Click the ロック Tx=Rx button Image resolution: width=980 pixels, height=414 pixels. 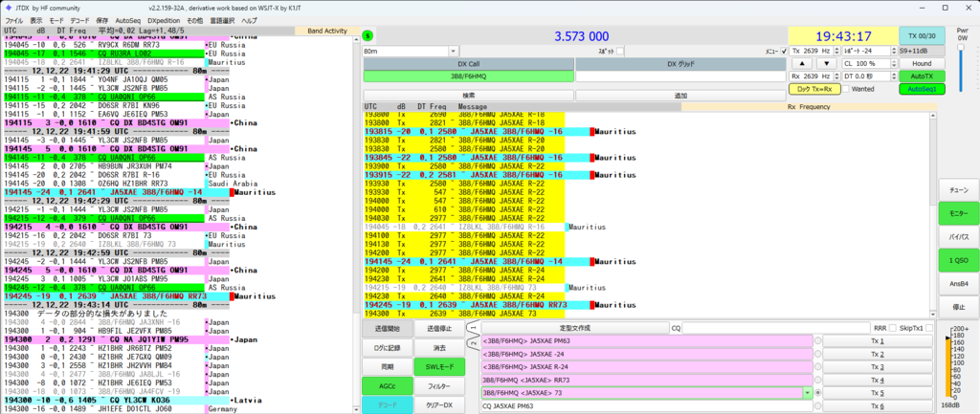tap(814, 89)
